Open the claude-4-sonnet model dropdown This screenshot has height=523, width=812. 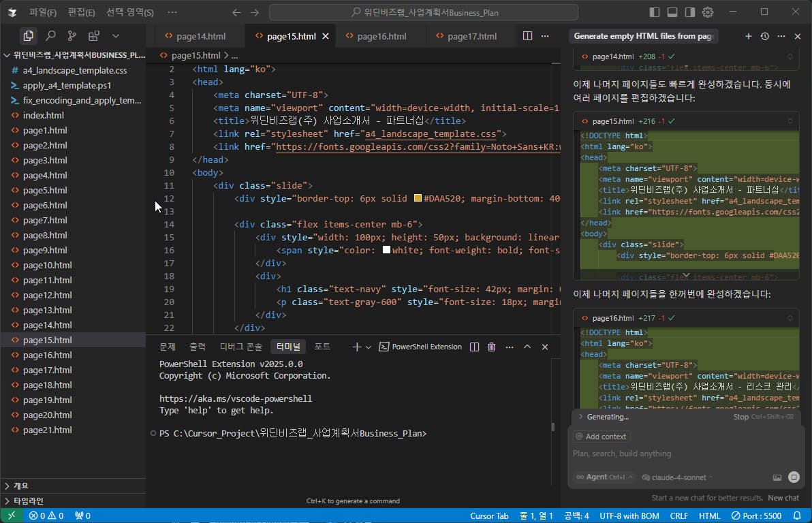677,477
